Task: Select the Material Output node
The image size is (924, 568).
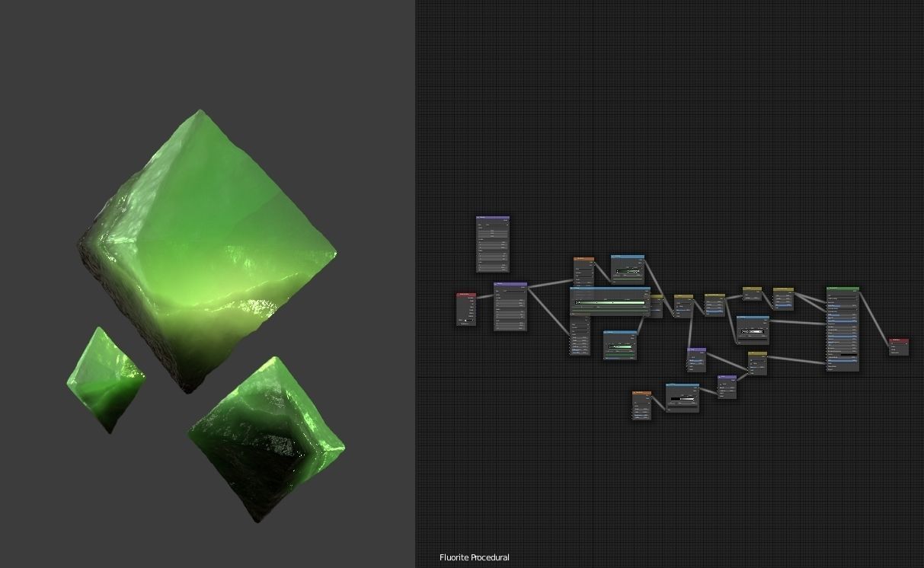Action: (x=899, y=340)
